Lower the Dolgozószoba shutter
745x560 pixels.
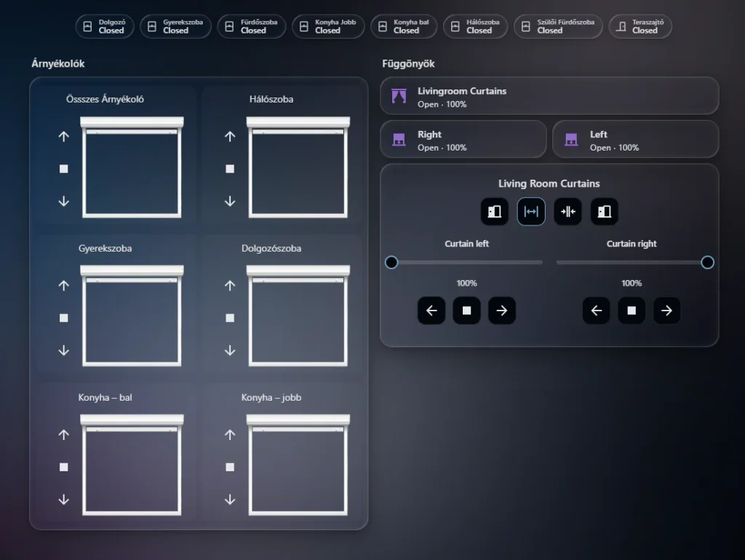coord(230,351)
